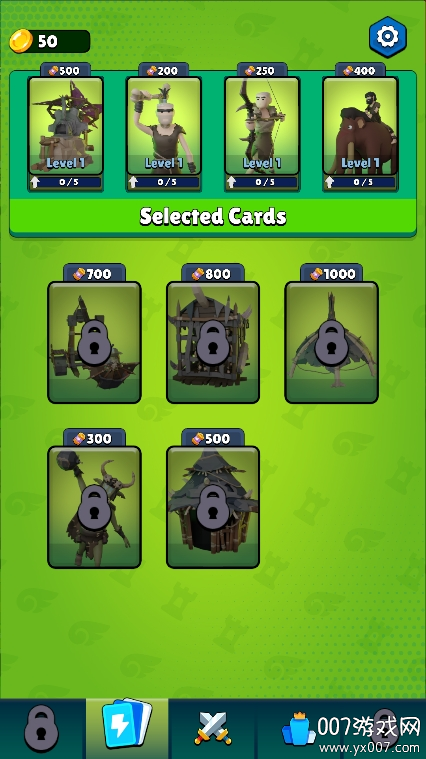Select the archer card costing 250
Viewport: 426px width, 759px height.
[262, 126]
